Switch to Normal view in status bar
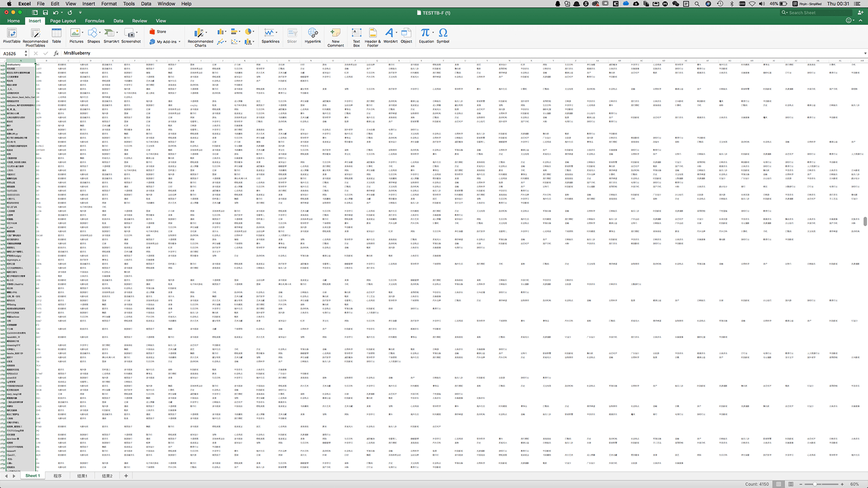The image size is (868, 488). pyautogui.click(x=778, y=484)
